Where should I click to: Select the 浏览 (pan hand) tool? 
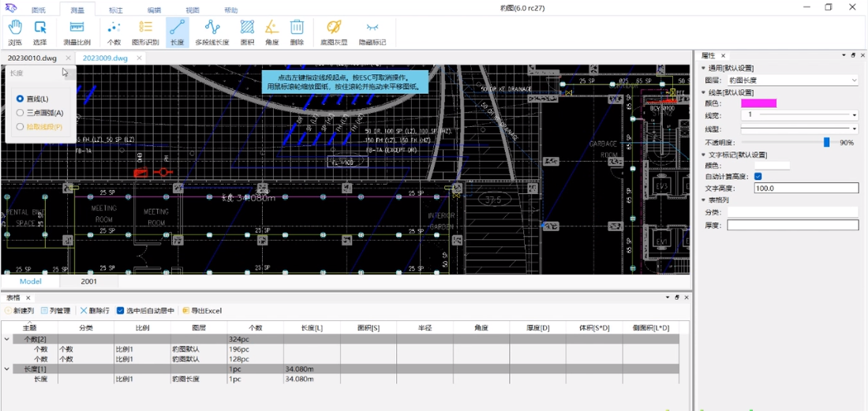click(15, 32)
